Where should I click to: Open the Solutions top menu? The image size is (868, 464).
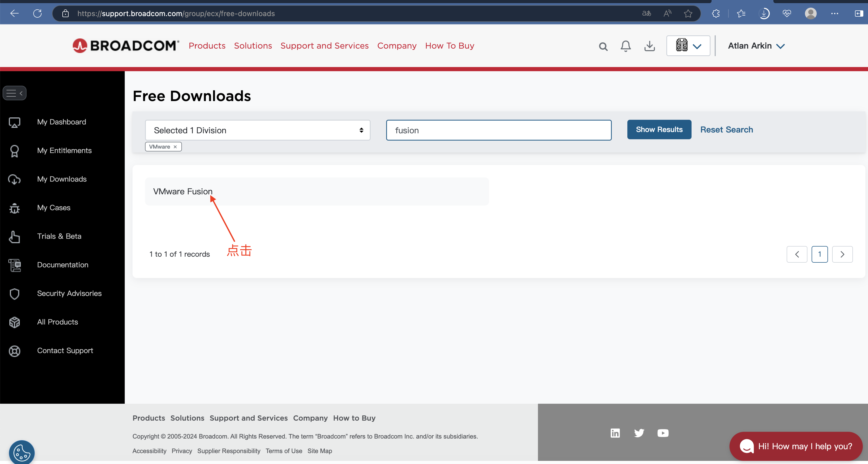pos(253,45)
